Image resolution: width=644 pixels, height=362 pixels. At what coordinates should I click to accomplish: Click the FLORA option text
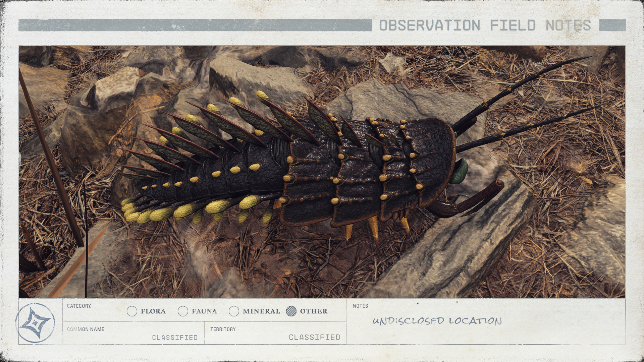(x=153, y=311)
